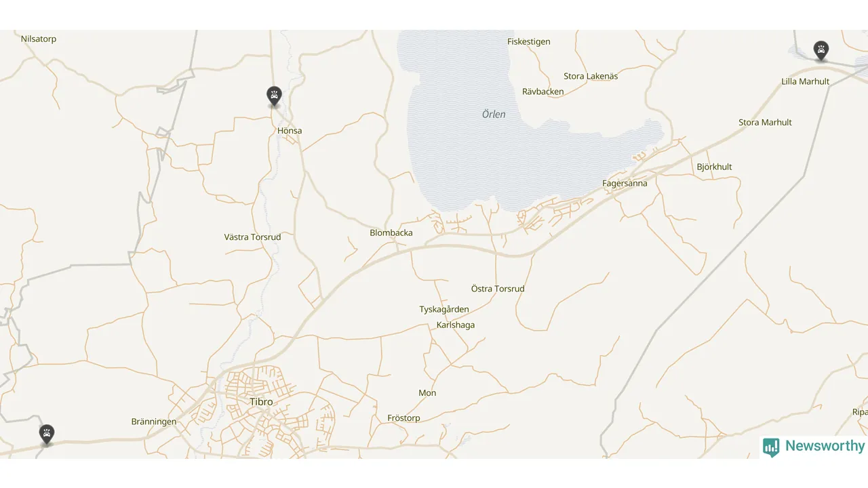Click the Blombacka map label
Screen dimensions: 868x488
pos(391,232)
